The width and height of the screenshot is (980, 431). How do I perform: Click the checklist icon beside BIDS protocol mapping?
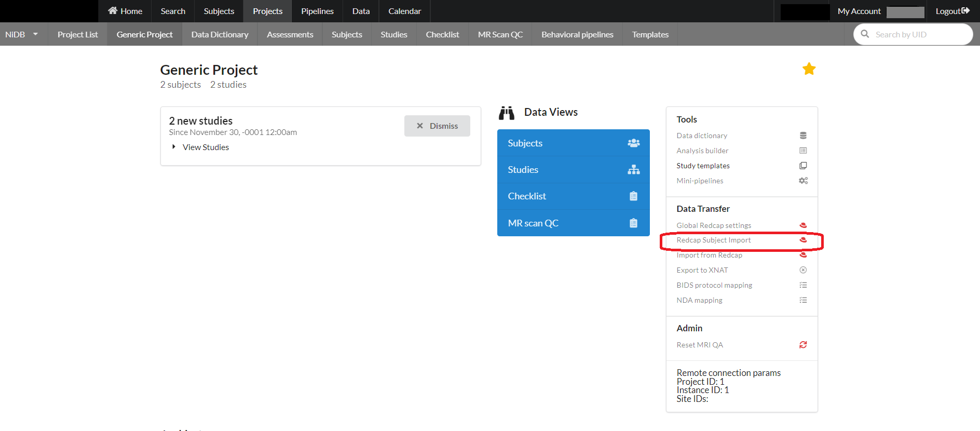[x=803, y=285]
